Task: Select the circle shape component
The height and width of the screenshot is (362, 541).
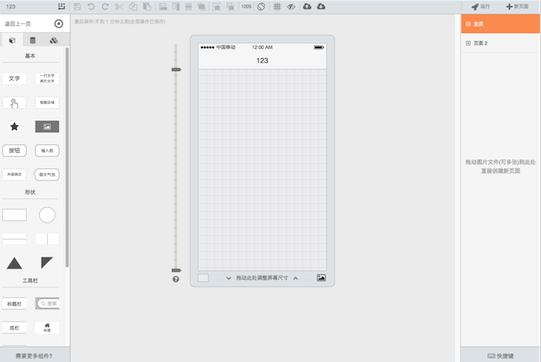Action: [47, 215]
